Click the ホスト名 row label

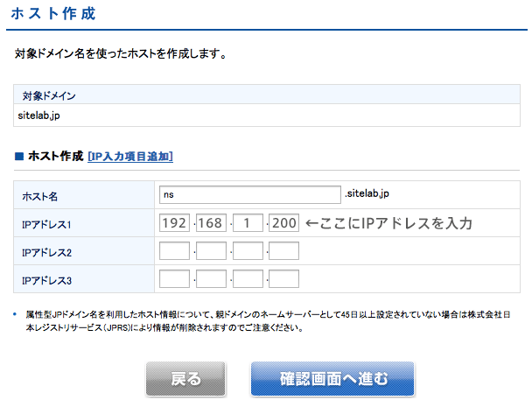click(x=39, y=197)
